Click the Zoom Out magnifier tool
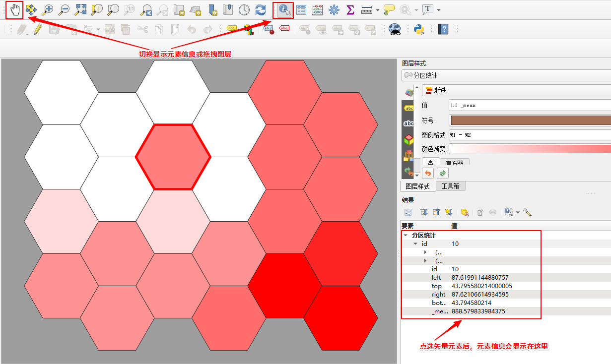The width and height of the screenshot is (611, 364). [x=64, y=9]
